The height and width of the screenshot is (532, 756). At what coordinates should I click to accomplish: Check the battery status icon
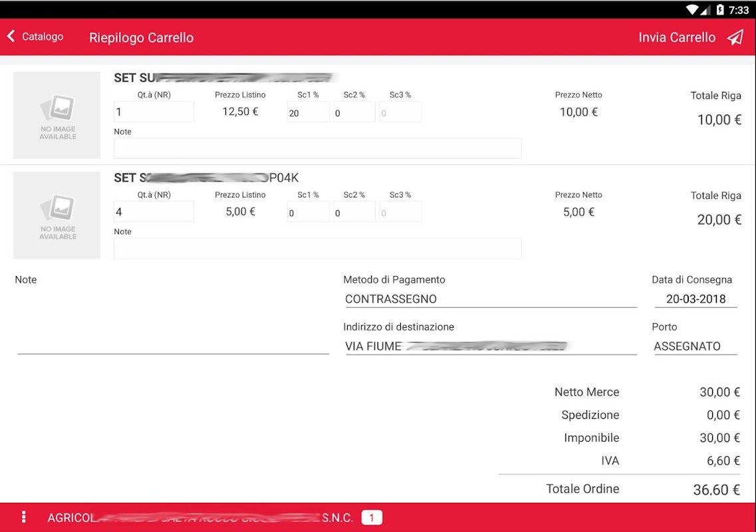[x=720, y=10]
